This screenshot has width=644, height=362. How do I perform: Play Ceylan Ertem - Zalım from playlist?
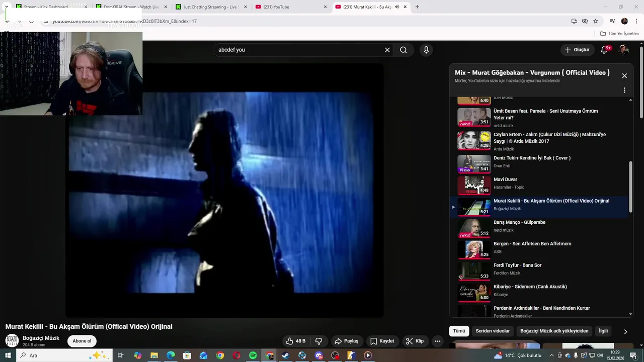pos(538,141)
